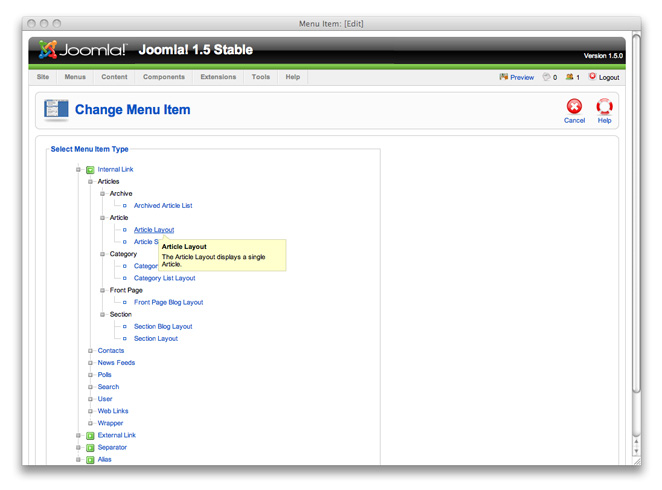Click the vertical scrollbar down arrow
This screenshot has width=662, height=490.
click(x=636, y=451)
